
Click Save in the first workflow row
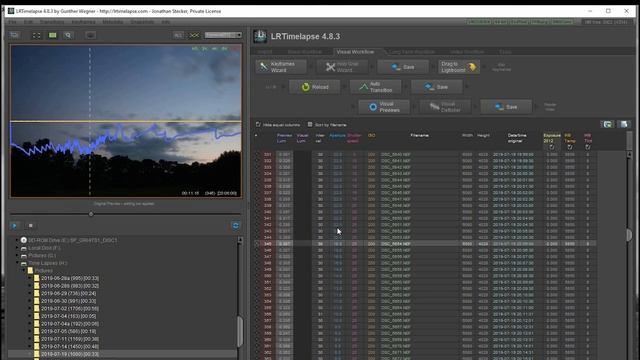[x=403, y=67]
